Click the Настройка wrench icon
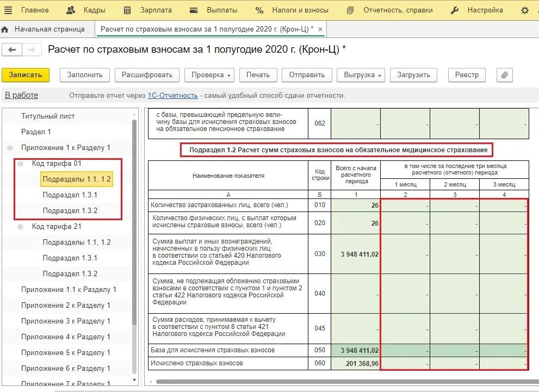Screen dimensions: 539x392 [455, 11]
